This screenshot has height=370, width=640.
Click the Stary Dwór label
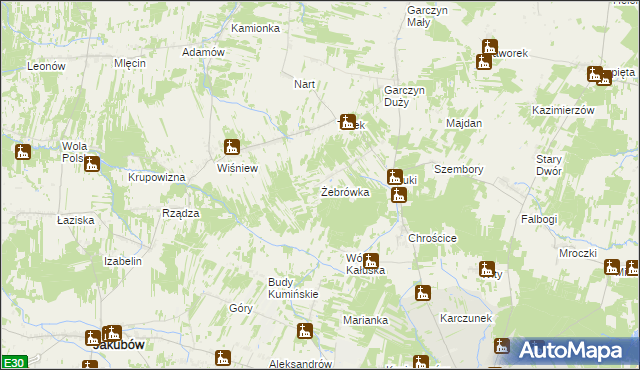coord(549,165)
